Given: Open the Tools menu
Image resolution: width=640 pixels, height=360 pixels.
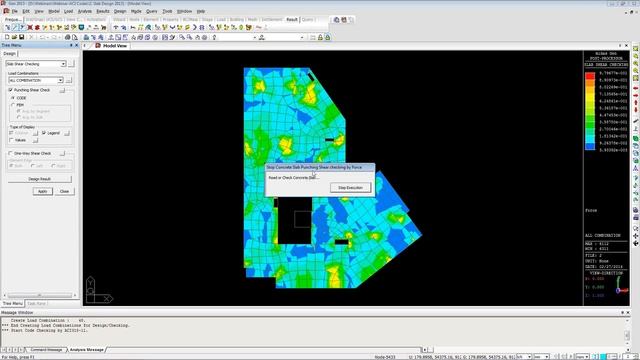Looking at the screenshot, I should (167, 11).
